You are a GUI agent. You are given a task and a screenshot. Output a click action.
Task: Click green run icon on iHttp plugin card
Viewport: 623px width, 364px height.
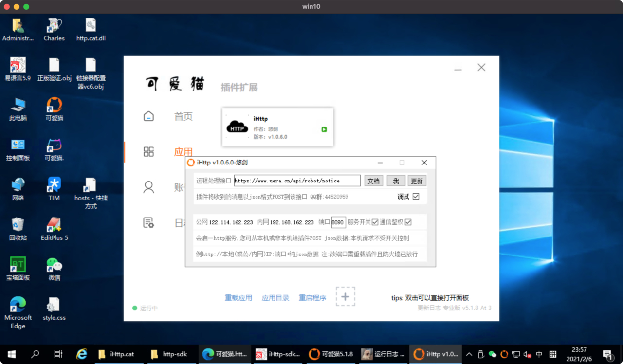point(324,129)
